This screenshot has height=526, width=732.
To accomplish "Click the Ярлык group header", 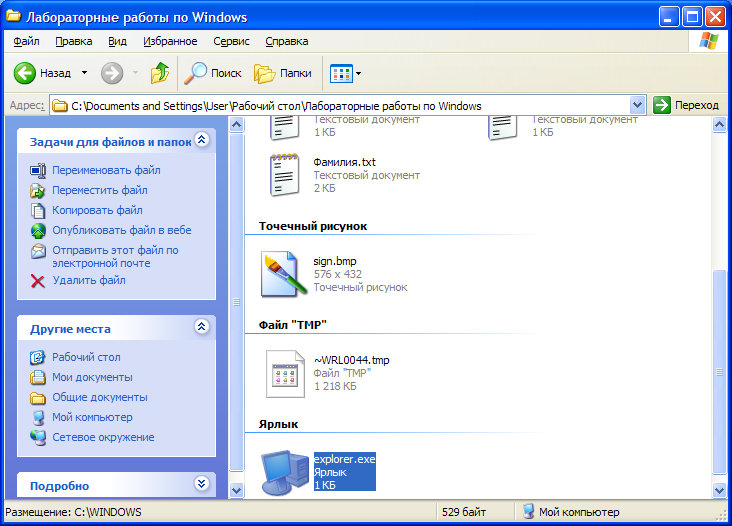I will click(278, 424).
